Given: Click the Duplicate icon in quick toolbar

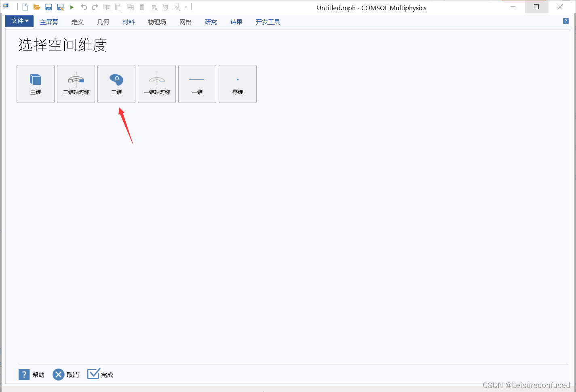Looking at the screenshot, I should pos(130,7).
